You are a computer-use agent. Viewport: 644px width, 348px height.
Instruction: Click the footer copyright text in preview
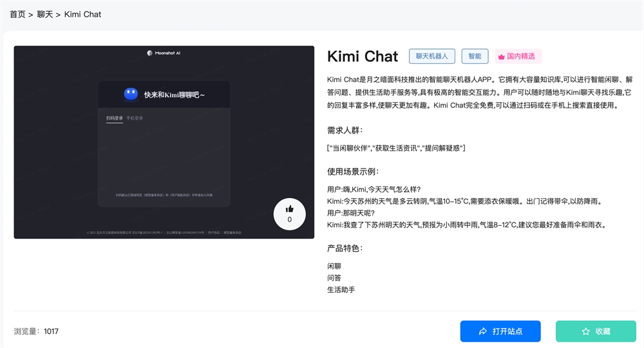click(164, 233)
